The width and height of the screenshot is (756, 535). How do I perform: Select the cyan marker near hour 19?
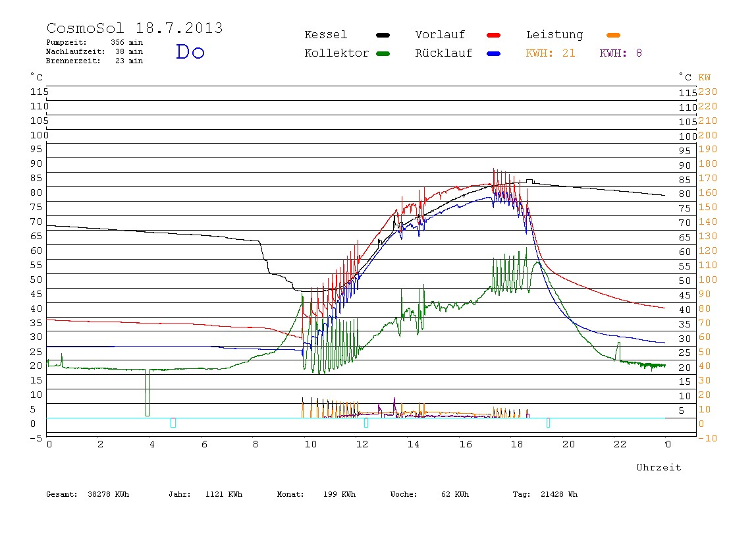click(x=548, y=422)
